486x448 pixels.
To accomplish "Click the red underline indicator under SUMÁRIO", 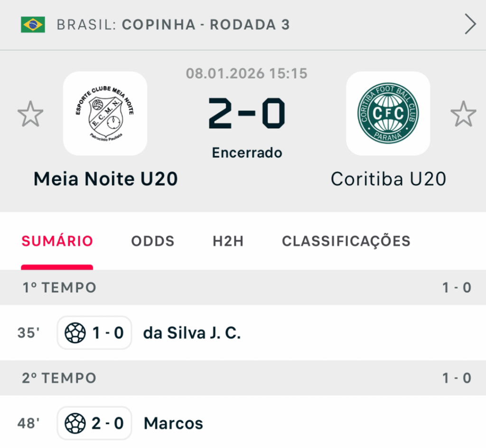I will point(57,266).
